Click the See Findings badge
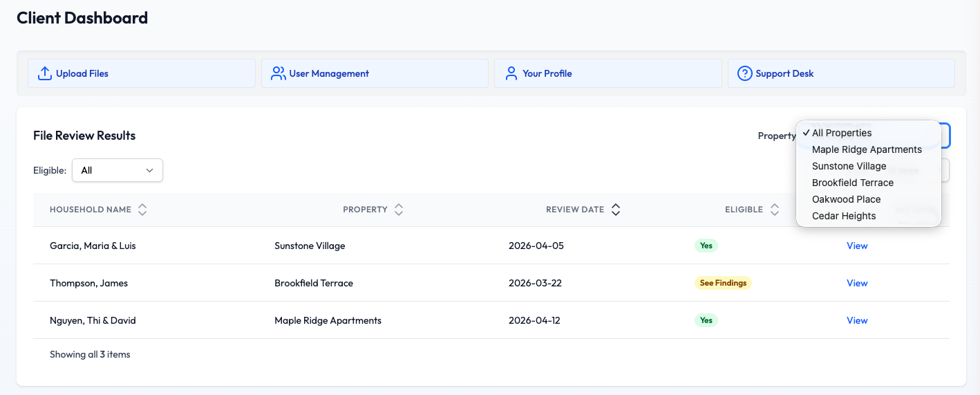Screen dimensions: 980x395 click(x=722, y=283)
